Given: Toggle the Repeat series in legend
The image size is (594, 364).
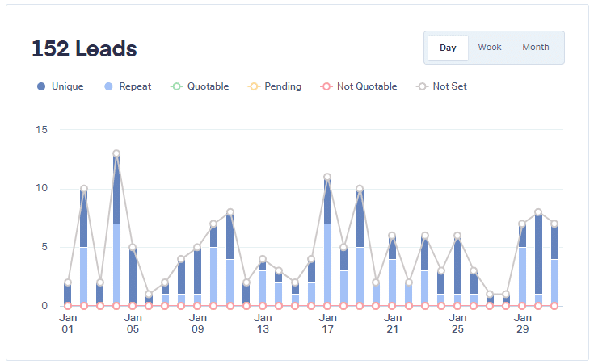Looking at the screenshot, I should click(x=128, y=86).
